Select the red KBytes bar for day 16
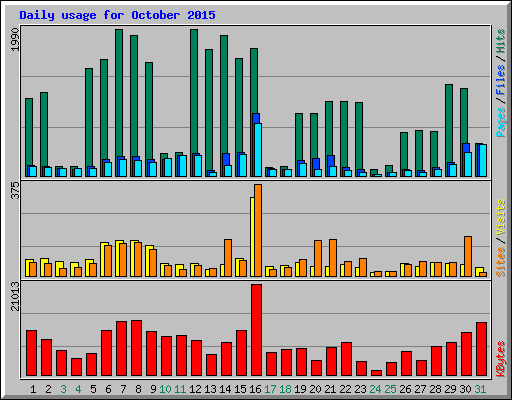 coord(256,330)
